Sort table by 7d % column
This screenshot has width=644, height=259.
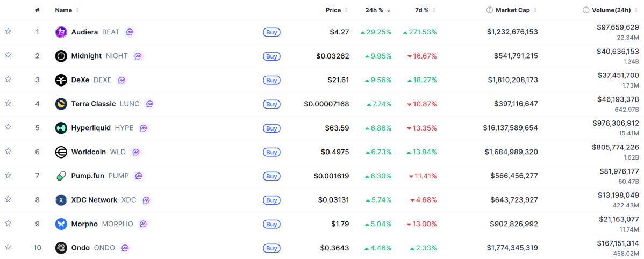click(426, 10)
